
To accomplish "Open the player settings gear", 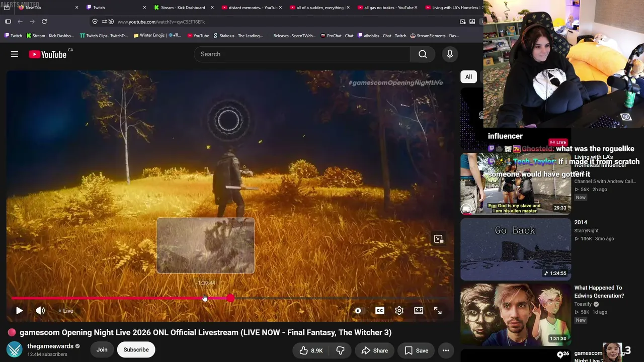I will (x=399, y=311).
